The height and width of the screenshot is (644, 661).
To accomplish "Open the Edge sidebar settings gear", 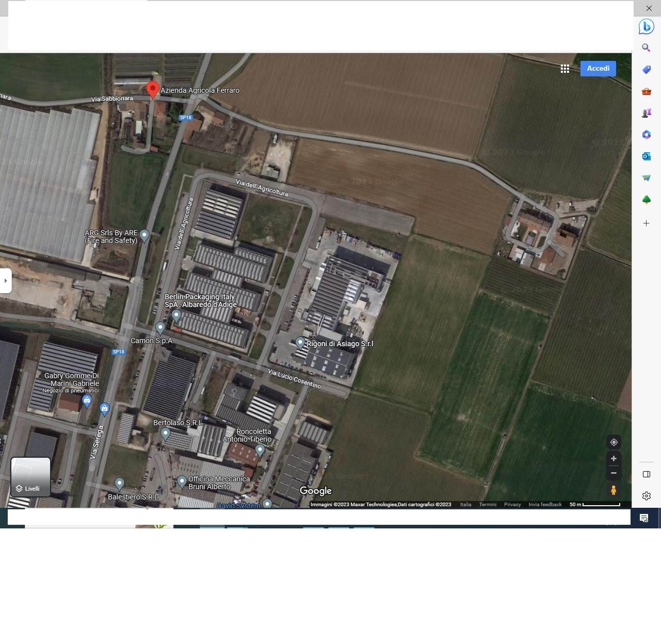I will click(x=646, y=496).
